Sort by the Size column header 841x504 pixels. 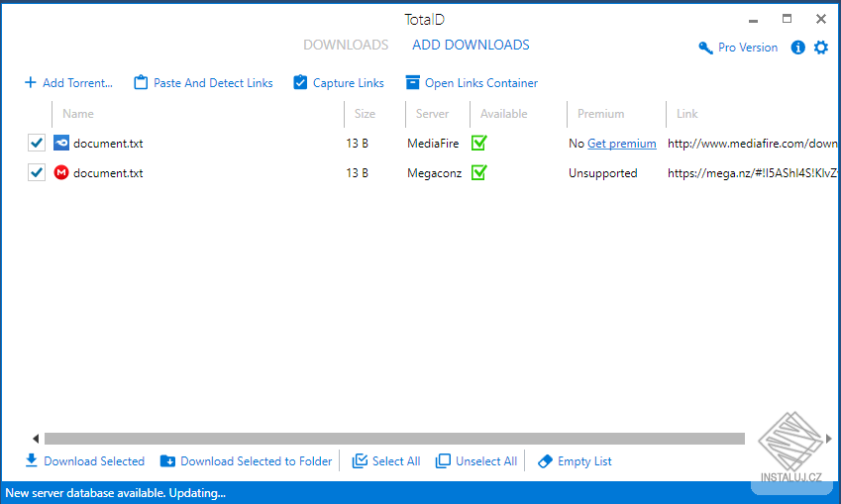[x=365, y=114]
